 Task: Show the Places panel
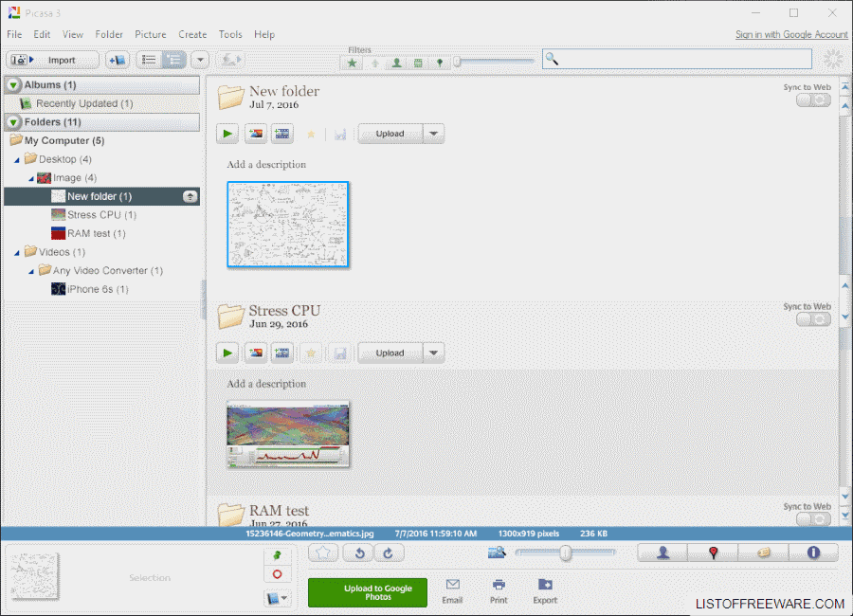tap(713, 553)
